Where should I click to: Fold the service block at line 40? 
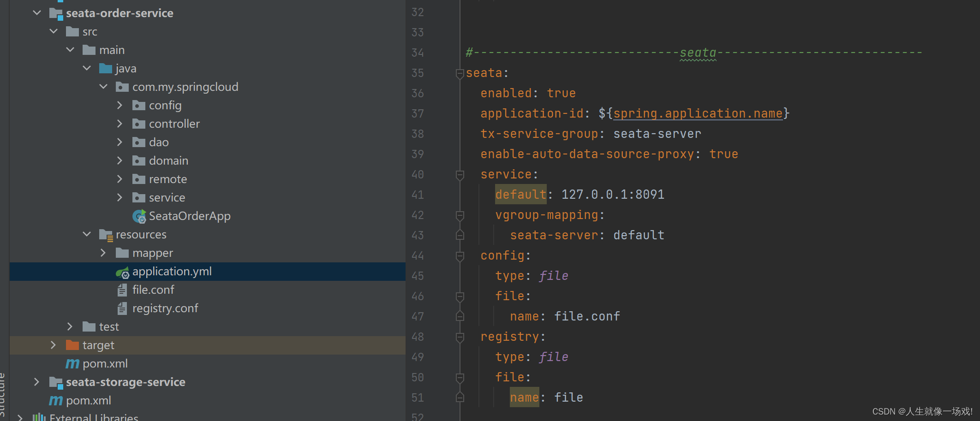click(460, 175)
